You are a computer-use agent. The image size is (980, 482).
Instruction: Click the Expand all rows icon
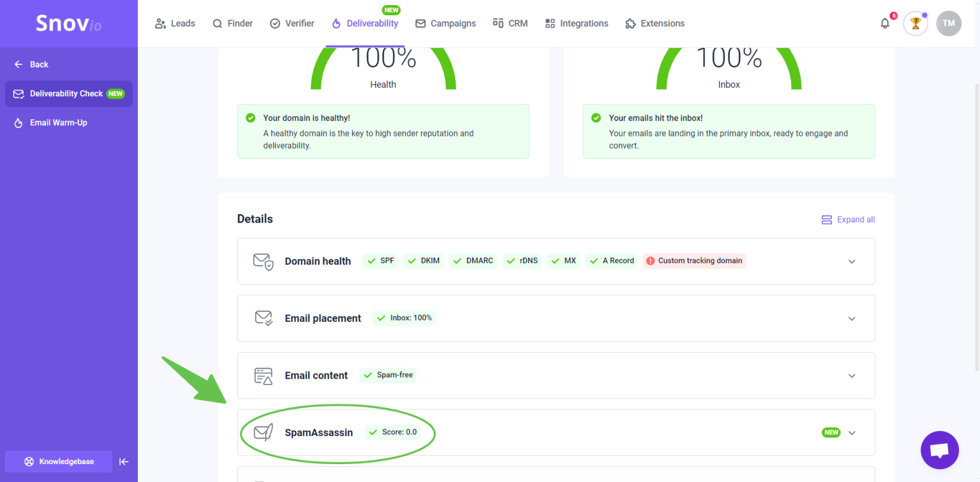pos(827,219)
